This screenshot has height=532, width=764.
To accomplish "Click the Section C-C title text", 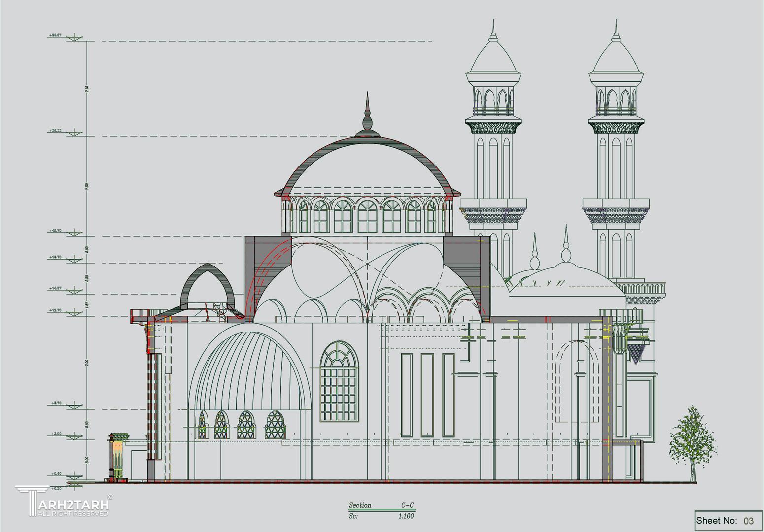I will pyautogui.click(x=382, y=505).
